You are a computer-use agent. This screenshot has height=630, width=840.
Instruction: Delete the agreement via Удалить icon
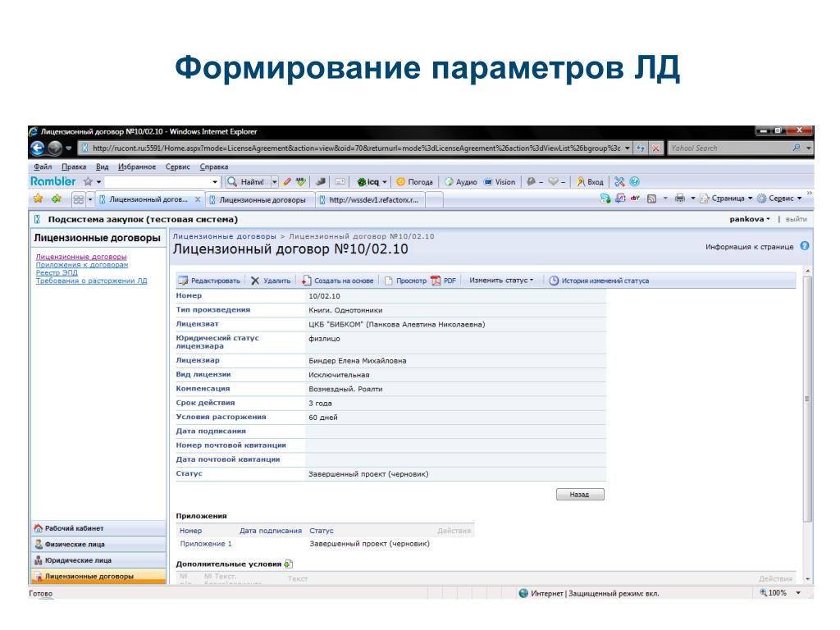[255, 281]
